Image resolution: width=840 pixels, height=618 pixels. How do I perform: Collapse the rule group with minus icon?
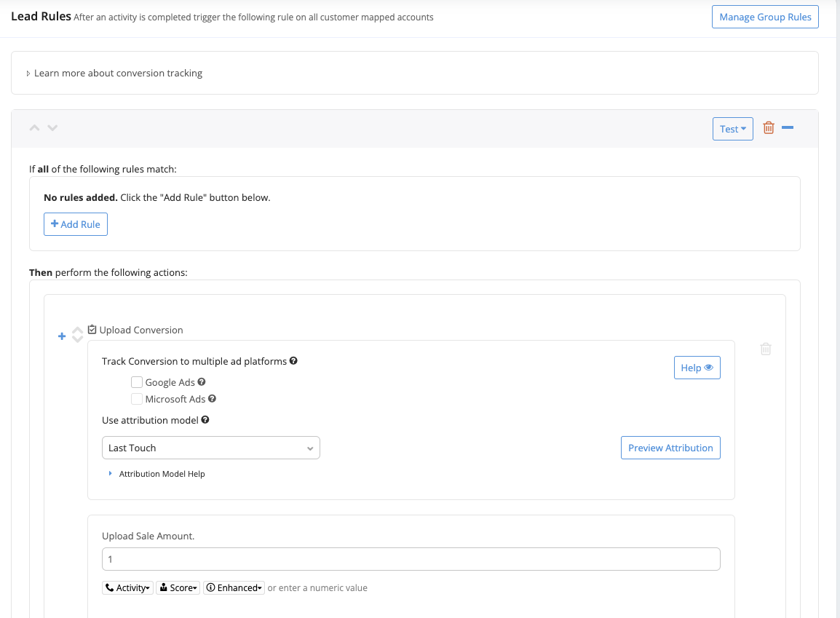pos(787,128)
